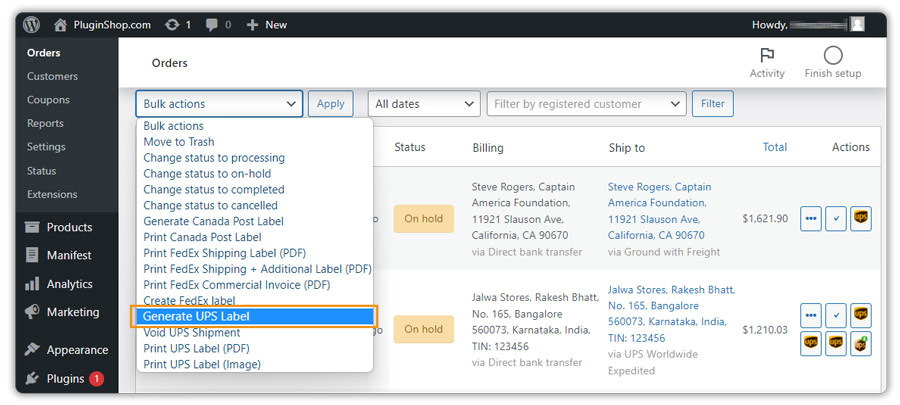Open Status in the sidebar
Screen dimensions: 900x405
point(41,171)
